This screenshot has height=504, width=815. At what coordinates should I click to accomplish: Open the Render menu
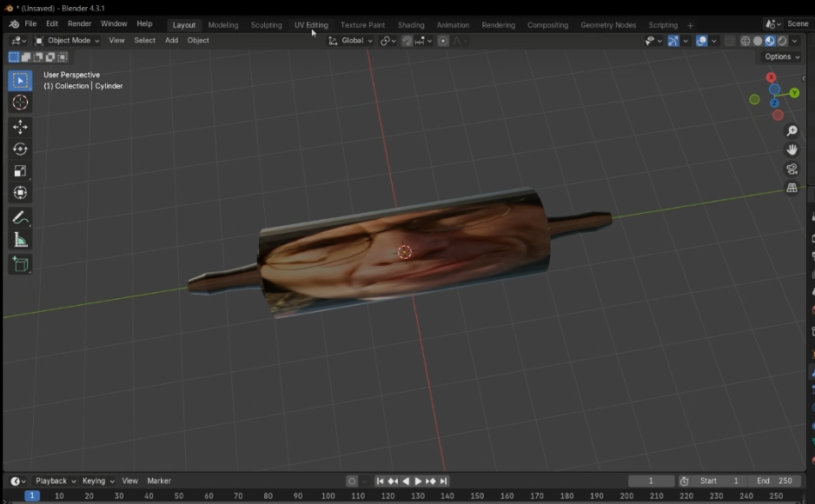pyautogui.click(x=79, y=24)
